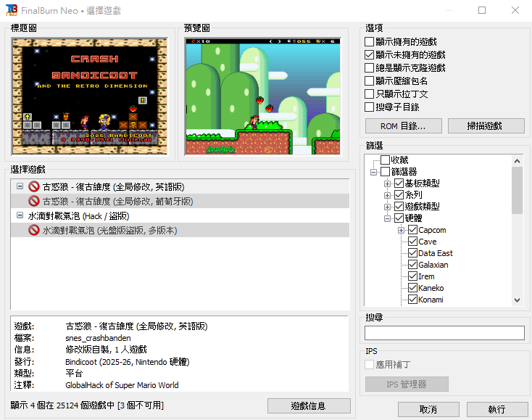The width and height of the screenshot is (532, 420).
Task: Click unavailable icon on 水滴對戰氣泡 光盤版盜版 row
Action: tap(33, 230)
